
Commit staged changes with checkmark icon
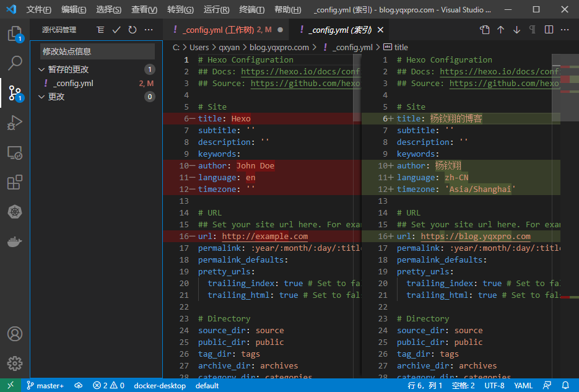point(116,30)
